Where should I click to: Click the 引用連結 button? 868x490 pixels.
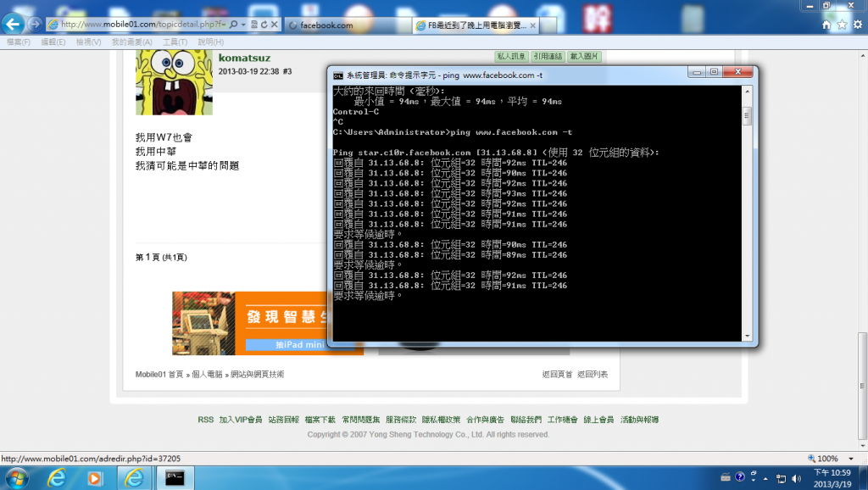click(x=548, y=57)
